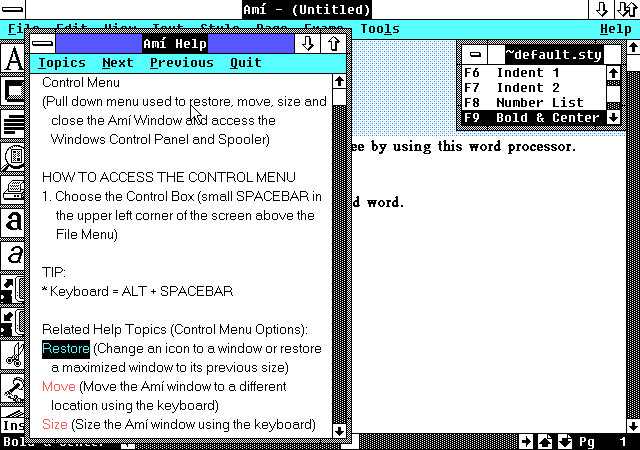
Task: Minimize the main Amí window
Action: coord(601,9)
